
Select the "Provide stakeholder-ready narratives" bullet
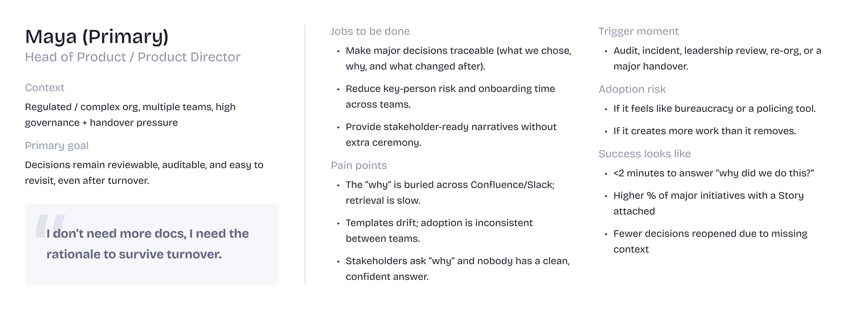point(451,134)
